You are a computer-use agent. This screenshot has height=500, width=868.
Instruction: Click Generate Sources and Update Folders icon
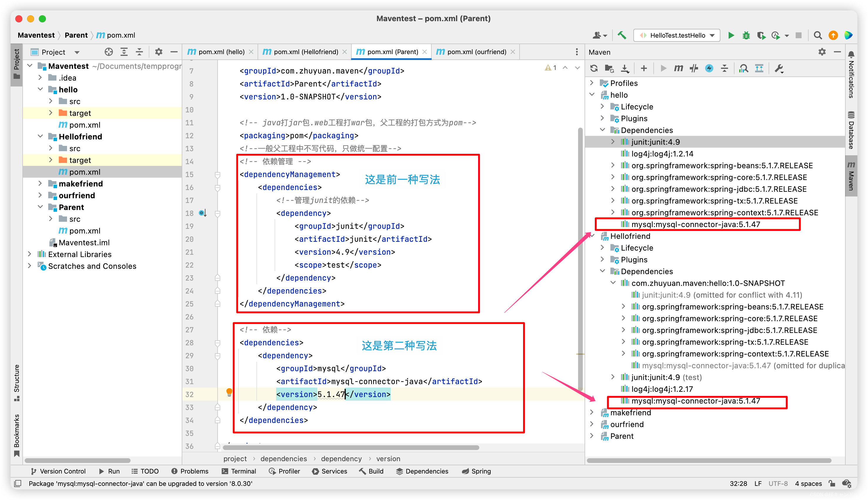(x=609, y=68)
